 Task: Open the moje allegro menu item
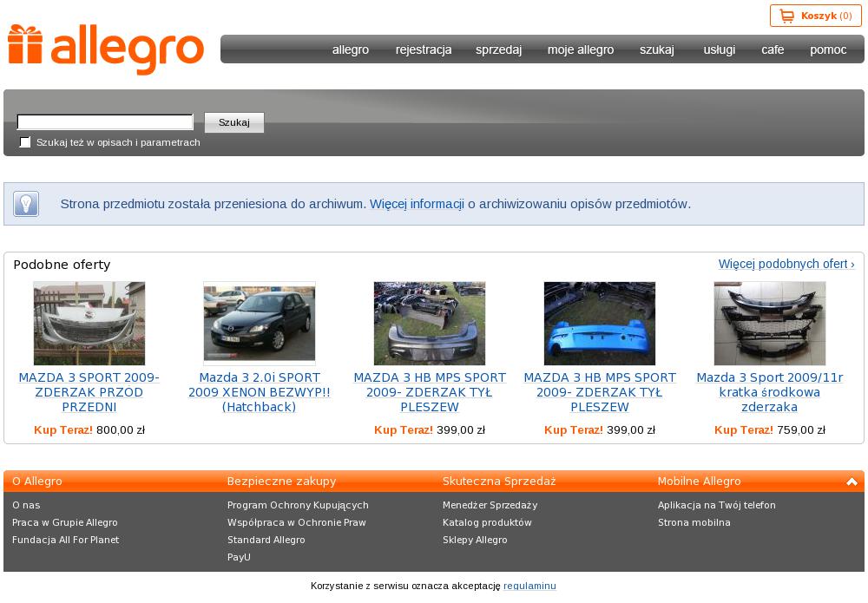pos(581,49)
